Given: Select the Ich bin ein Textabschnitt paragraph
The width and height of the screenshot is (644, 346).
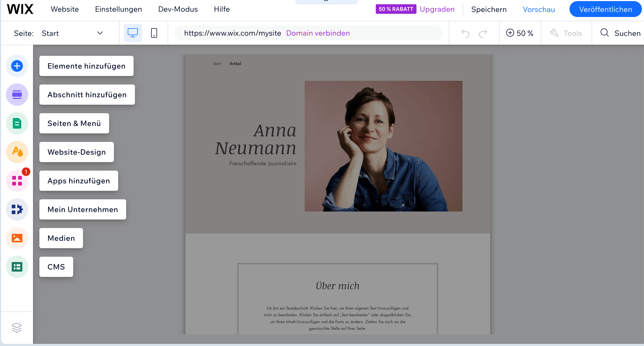Looking at the screenshot, I should tap(337, 318).
